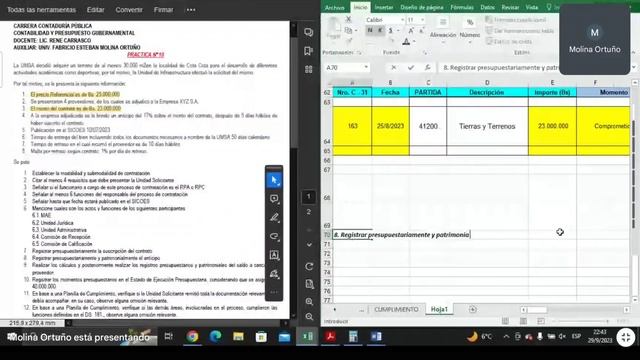
Task: Open the sign or stamp tool
Action: coord(274,274)
